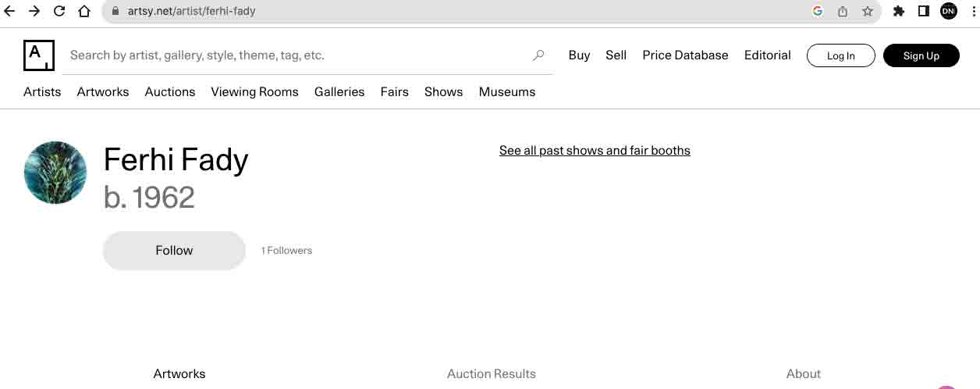Switch to Auction Results tab
Viewport: 980px width, 389px height.
(492, 374)
